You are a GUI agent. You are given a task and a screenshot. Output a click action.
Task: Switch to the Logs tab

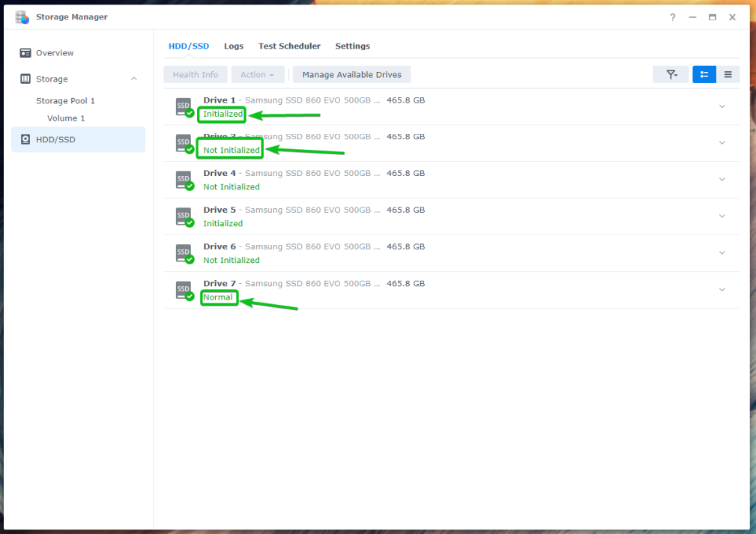[x=233, y=46]
